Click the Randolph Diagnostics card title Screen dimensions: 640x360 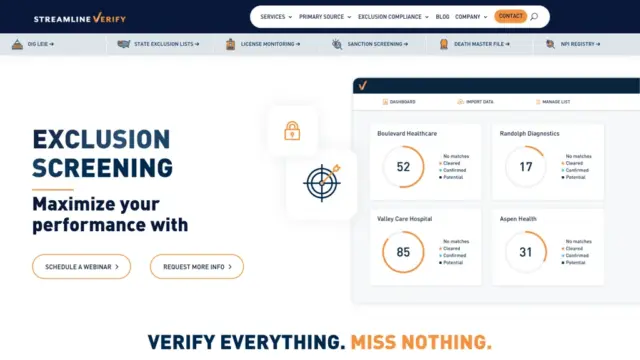(529, 133)
